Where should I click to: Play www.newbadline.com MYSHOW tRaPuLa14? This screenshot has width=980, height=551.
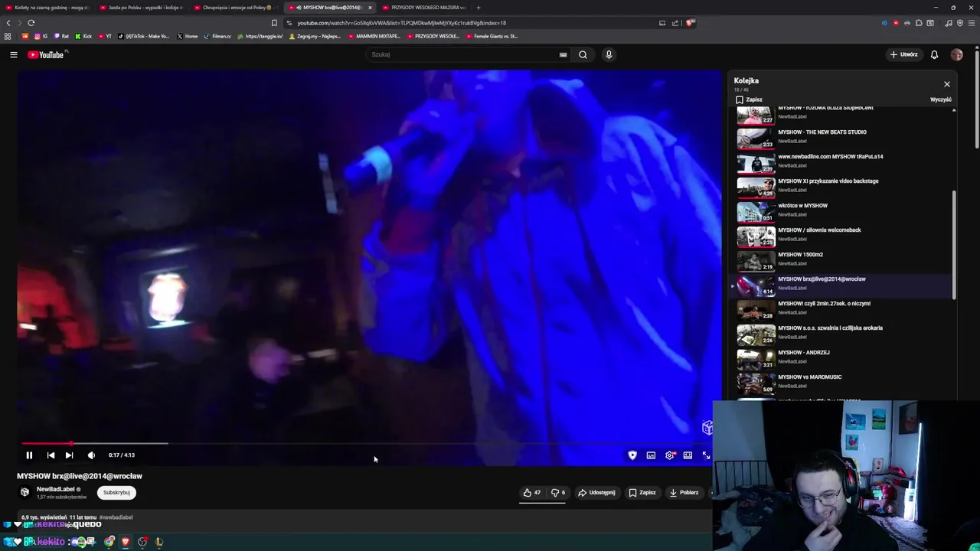842,162
